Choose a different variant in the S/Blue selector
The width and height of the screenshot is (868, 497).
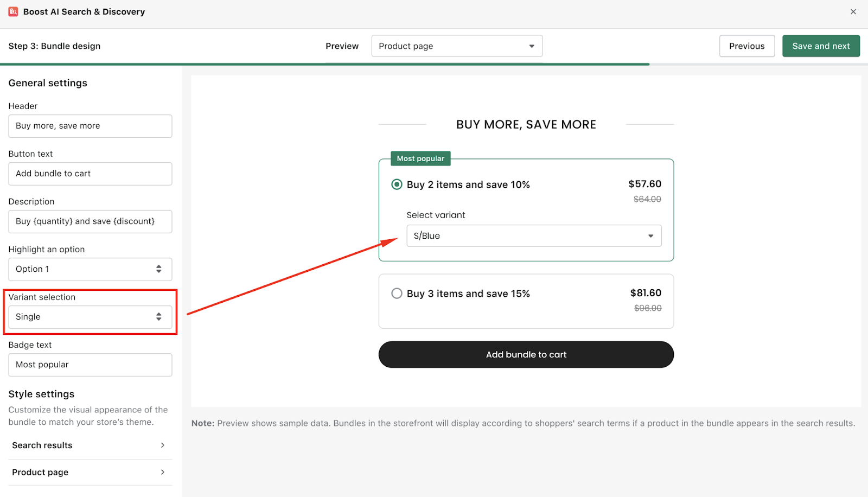534,235
